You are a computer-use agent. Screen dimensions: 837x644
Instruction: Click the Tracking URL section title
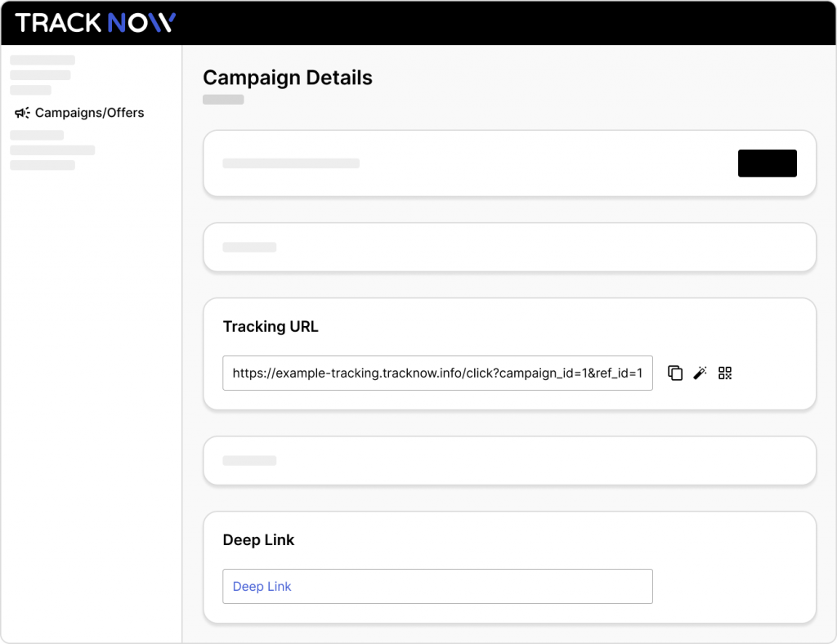tap(271, 327)
